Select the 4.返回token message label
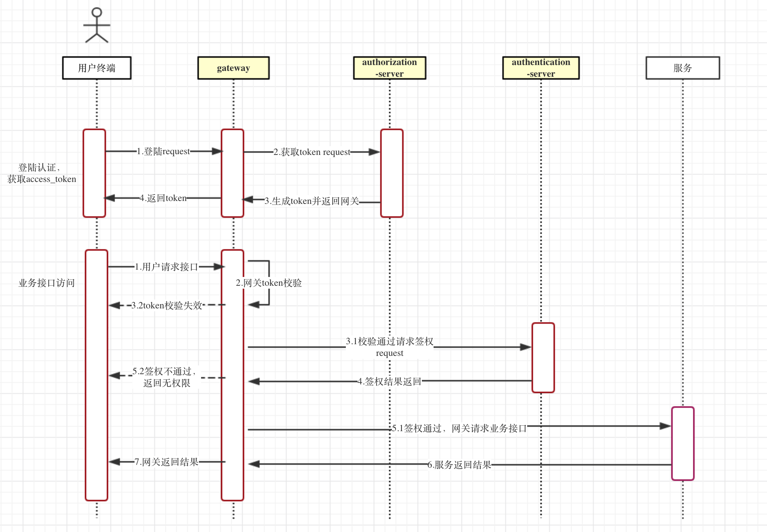Image resolution: width=767 pixels, height=532 pixels. 163,198
